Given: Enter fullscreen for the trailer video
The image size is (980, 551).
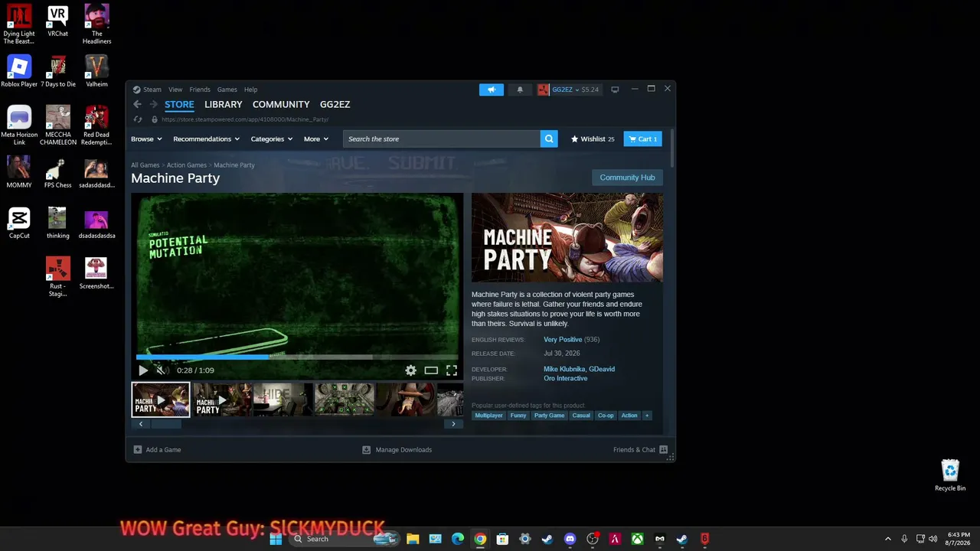Looking at the screenshot, I should point(452,370).
